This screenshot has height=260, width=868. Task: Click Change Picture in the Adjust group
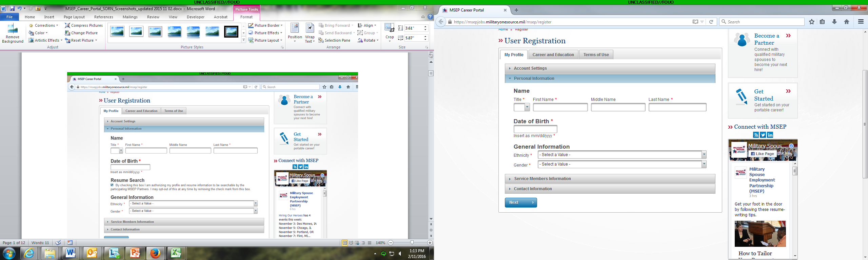coord(81,33)
